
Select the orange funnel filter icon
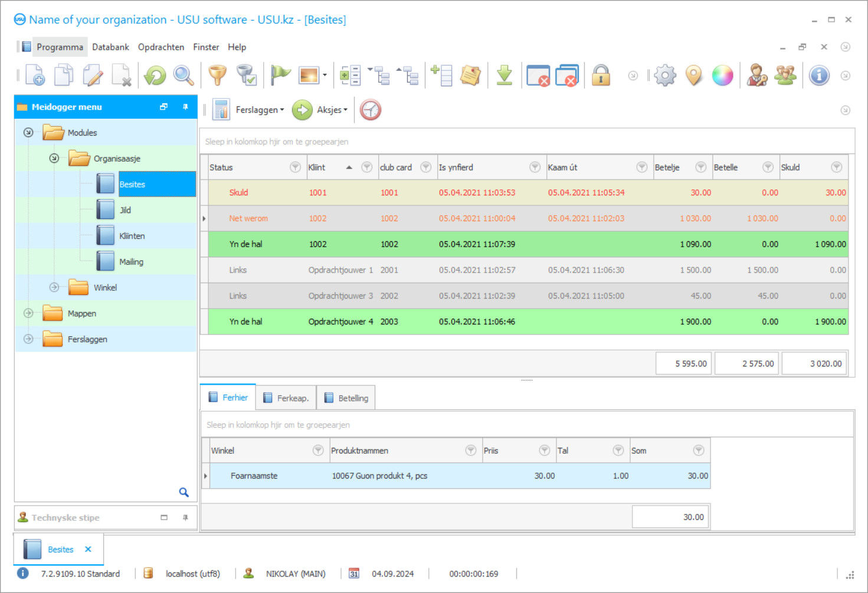(x=217, y=75)
